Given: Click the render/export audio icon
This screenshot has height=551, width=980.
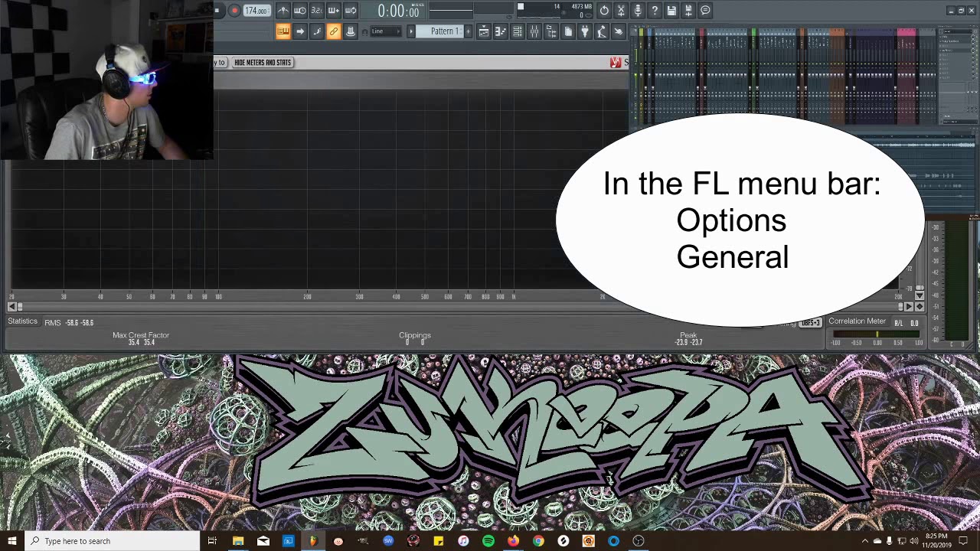Looking at the screenshot, I should [x=688, y=11].
